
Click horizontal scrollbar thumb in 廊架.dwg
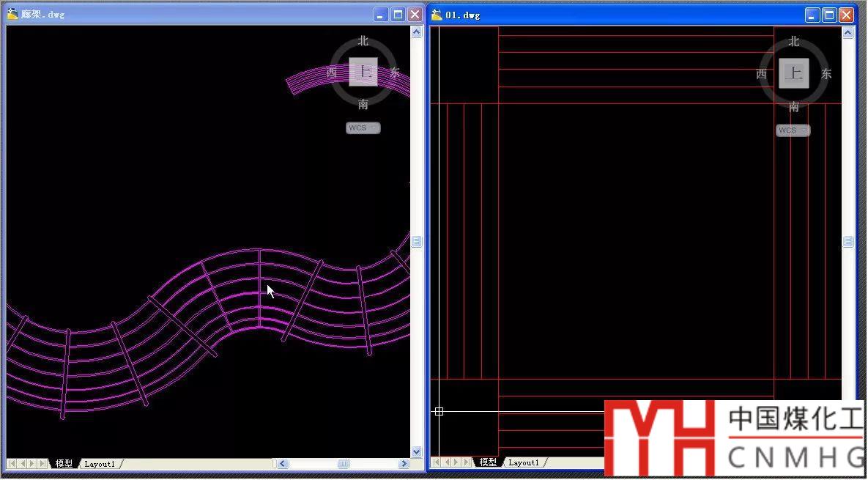[x=343, y=464]
